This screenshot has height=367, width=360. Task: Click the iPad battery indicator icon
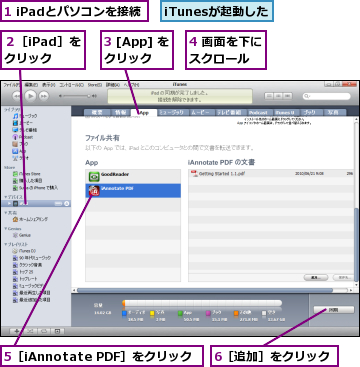tap(58, 203)
